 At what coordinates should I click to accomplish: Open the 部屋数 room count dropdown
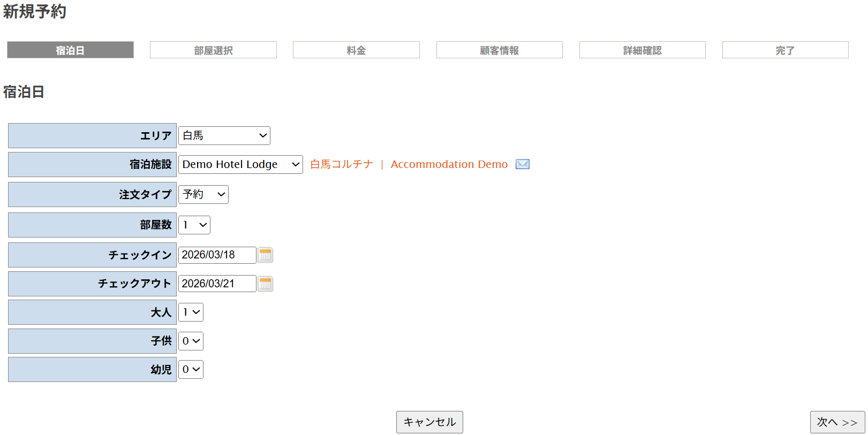click(194, 225)
